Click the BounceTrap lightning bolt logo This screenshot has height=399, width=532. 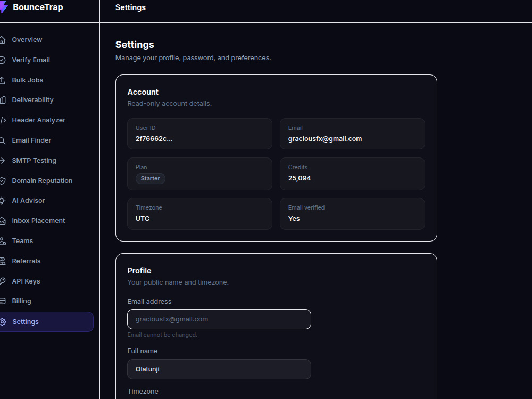coord(3,7)
